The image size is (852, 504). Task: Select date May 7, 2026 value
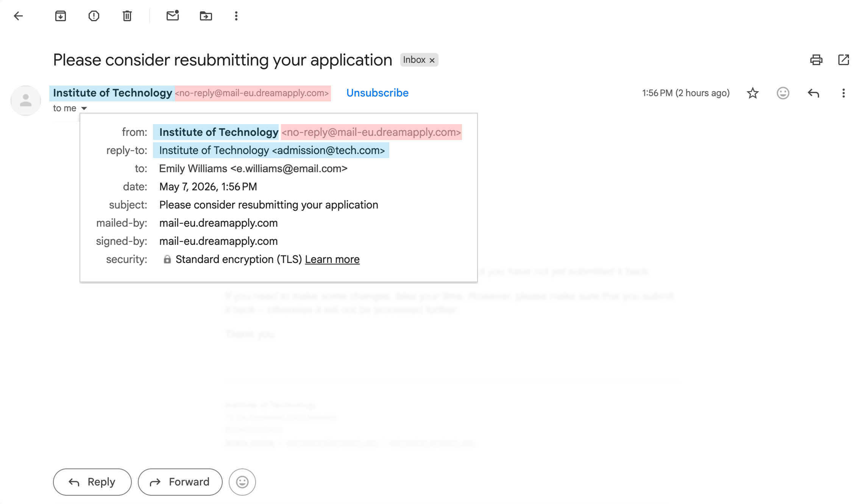point(208,187)
